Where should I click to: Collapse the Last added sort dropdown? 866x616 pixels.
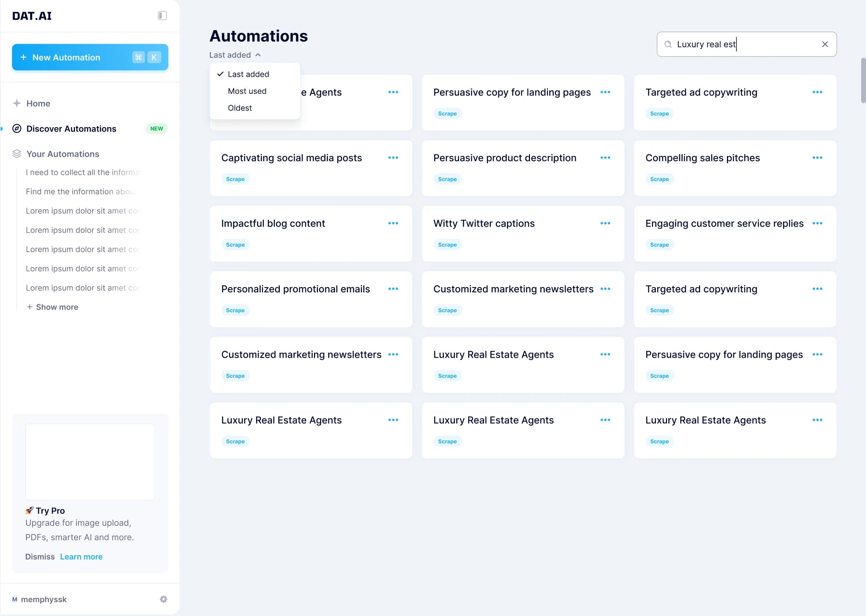click(x=235, y=55)
